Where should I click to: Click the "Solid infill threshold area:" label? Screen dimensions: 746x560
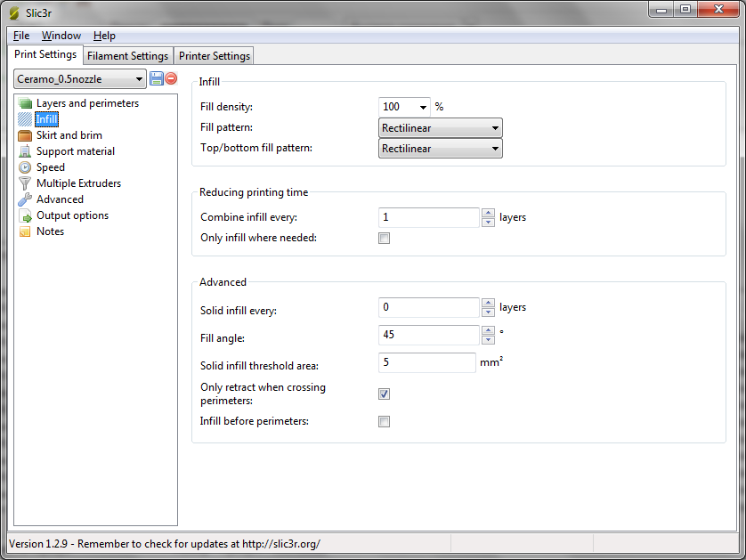point(259,366)
